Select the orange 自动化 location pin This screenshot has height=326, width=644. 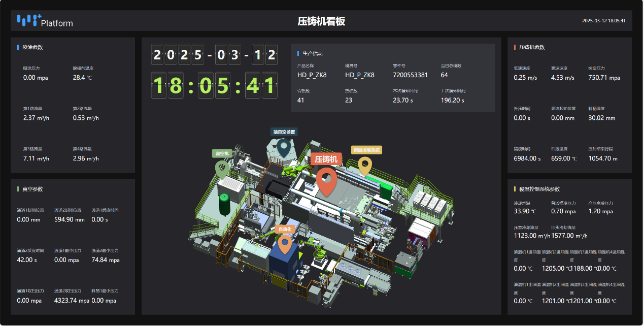pos(285,244)
